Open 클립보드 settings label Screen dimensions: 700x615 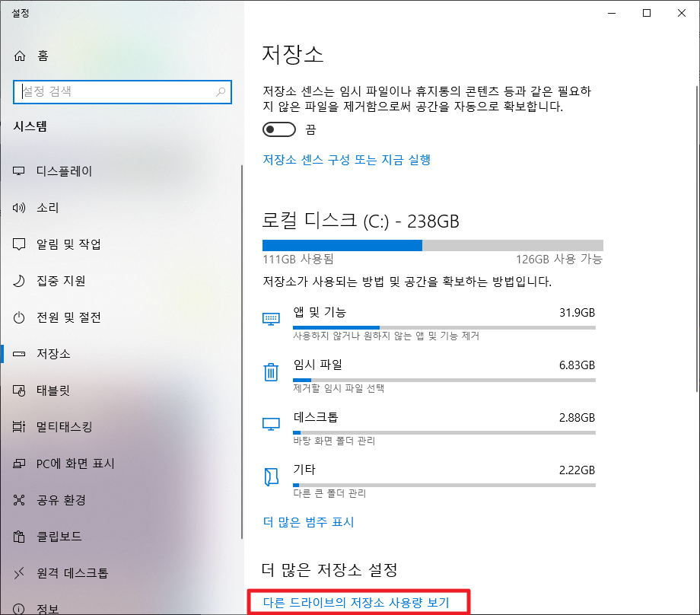(59, 537)
